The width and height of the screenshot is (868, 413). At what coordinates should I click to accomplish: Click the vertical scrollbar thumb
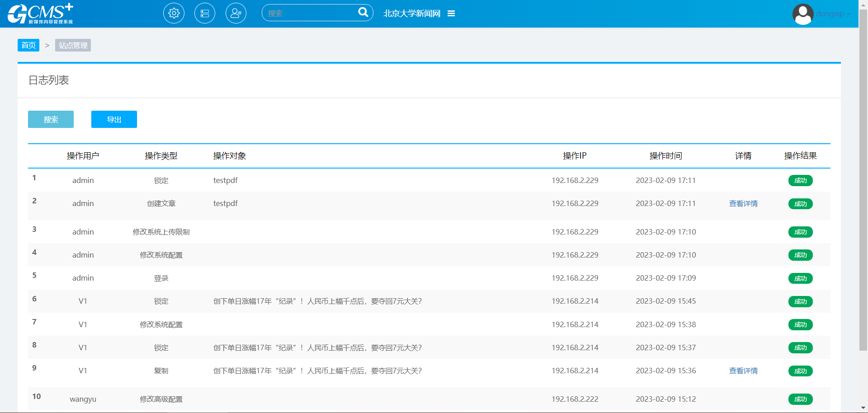[x=863, y=181]
